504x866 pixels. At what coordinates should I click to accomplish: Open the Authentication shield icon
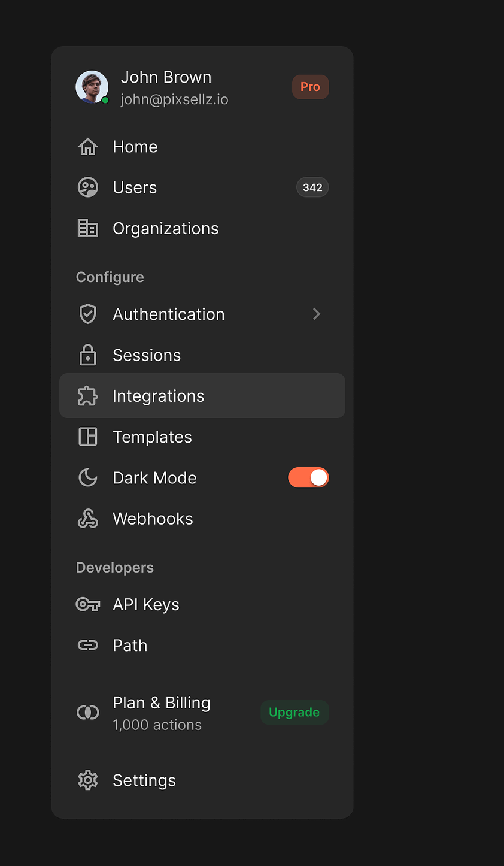click(x=88, y=314)
